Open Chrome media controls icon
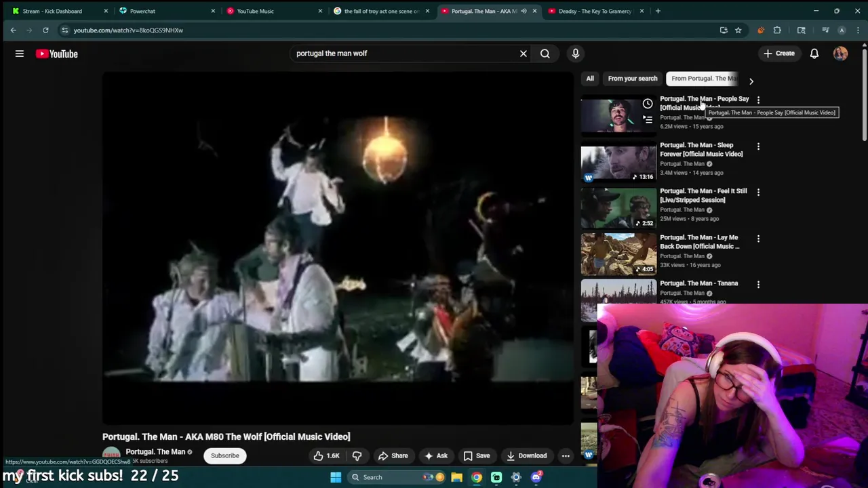The width and height of the screenshot is (868, 488). (x=825, y=30)
